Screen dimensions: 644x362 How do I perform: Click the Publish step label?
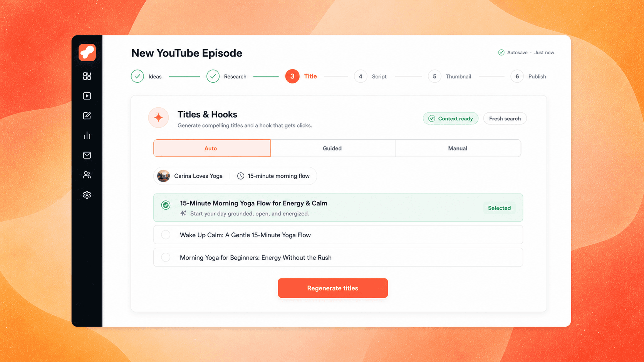[x=537, y=77]
